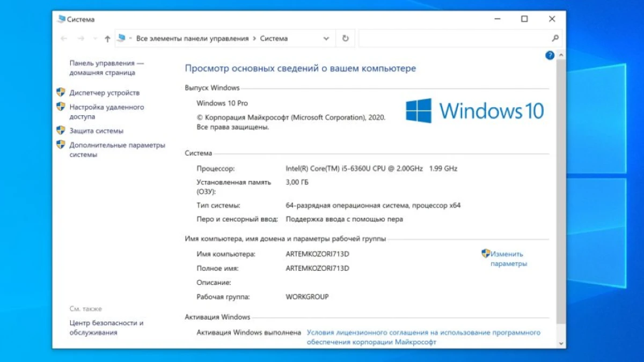Select 'Все элементы панели управления' breadcrumb
The width and height of the screenshot is (644, 362).
pyautogui.click(x=192, y=39)
